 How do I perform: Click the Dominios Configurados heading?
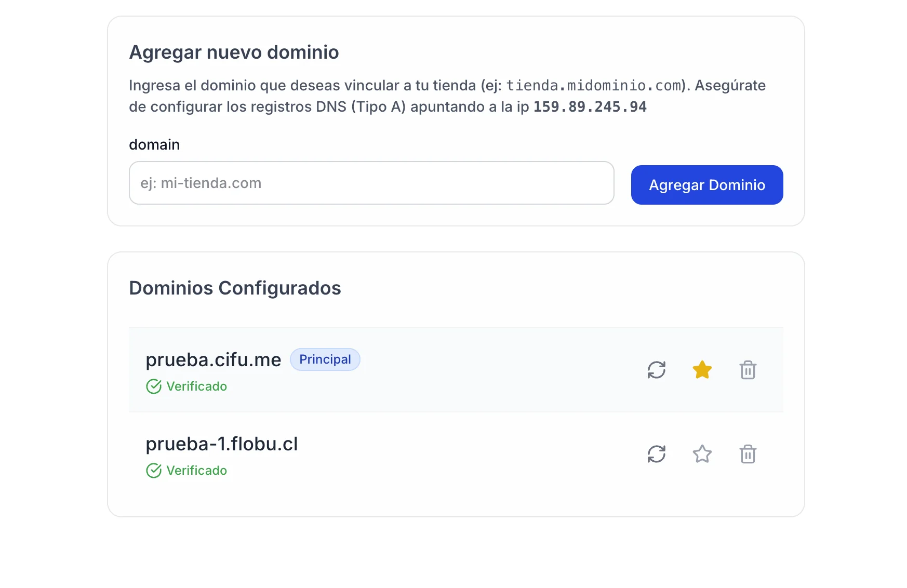click(235, 288)
